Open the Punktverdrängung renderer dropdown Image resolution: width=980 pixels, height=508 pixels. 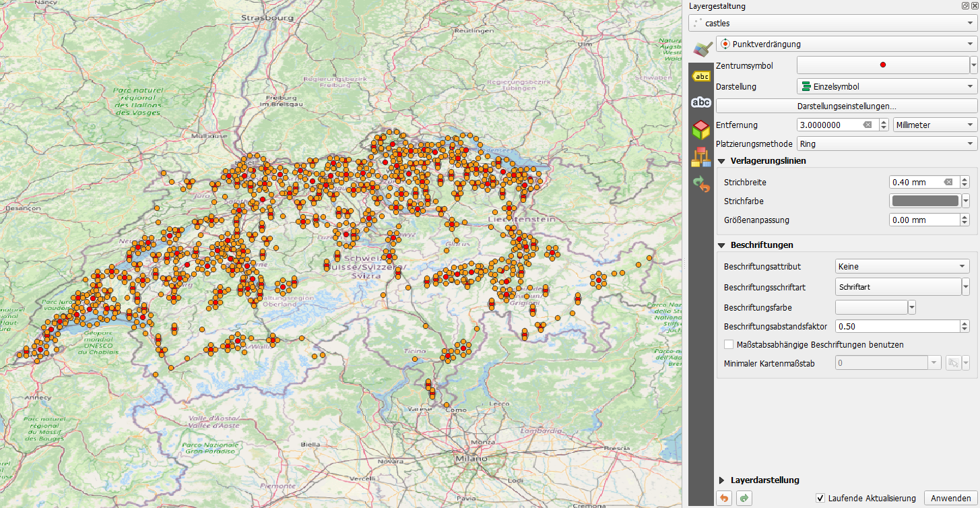tap(846, 44)
